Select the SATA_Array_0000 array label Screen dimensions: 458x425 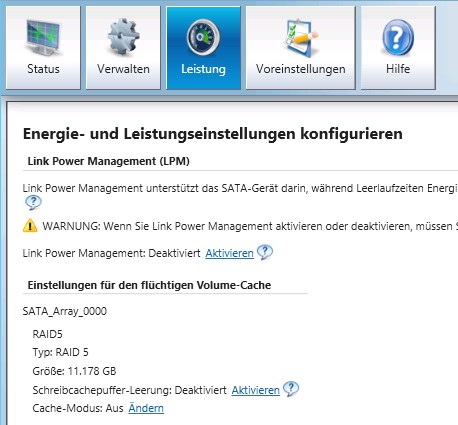[65, 311]
